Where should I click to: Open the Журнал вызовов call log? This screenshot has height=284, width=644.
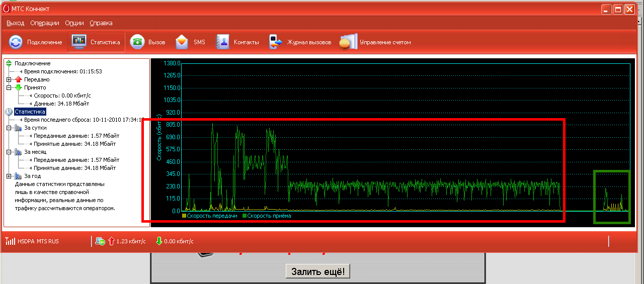click(x=300, y=42)
